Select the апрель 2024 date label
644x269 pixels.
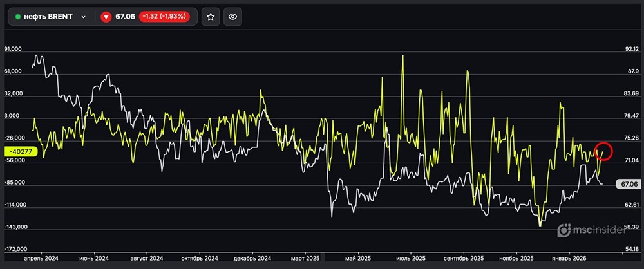click(x=41, y=258)
